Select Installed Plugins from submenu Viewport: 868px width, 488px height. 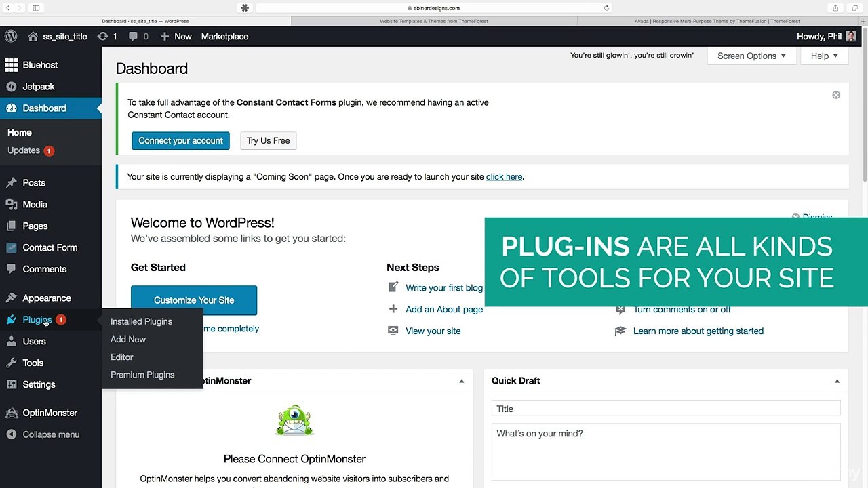(x=141, y=321)
